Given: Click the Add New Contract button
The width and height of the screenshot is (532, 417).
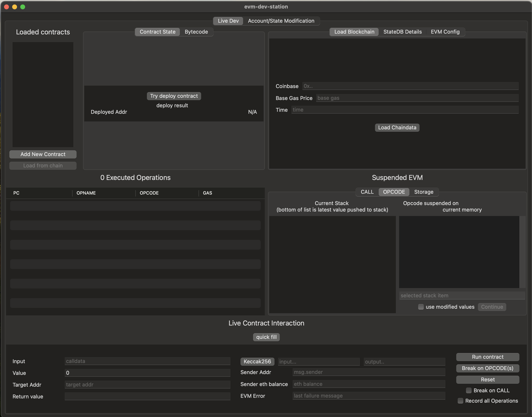Looking at the screenshot, I should pyautogui.click(x=43, y=154).
